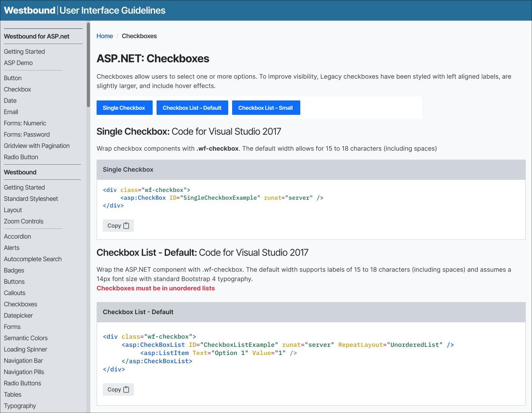Image resolution: width=532 pixels, height=413 pixels.
Task: Click the clipboard icon in Single Checkbox copy button
Action: tap(126, 226)
